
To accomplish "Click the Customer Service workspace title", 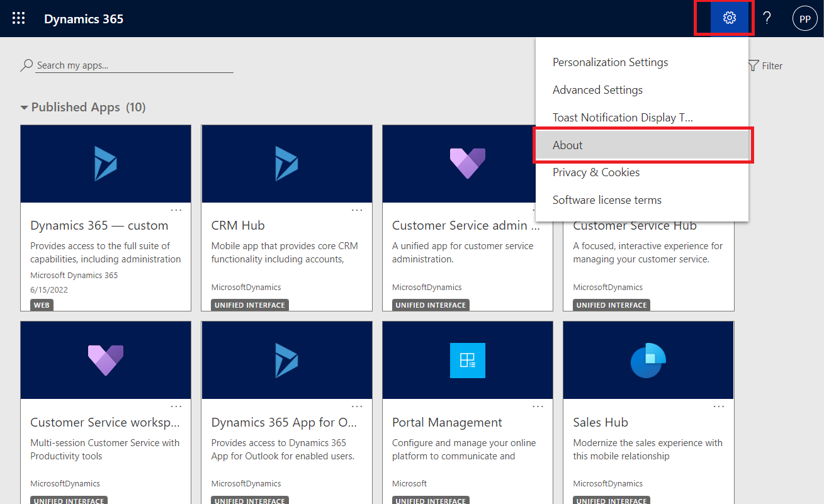I will click(x=105, y=422).
